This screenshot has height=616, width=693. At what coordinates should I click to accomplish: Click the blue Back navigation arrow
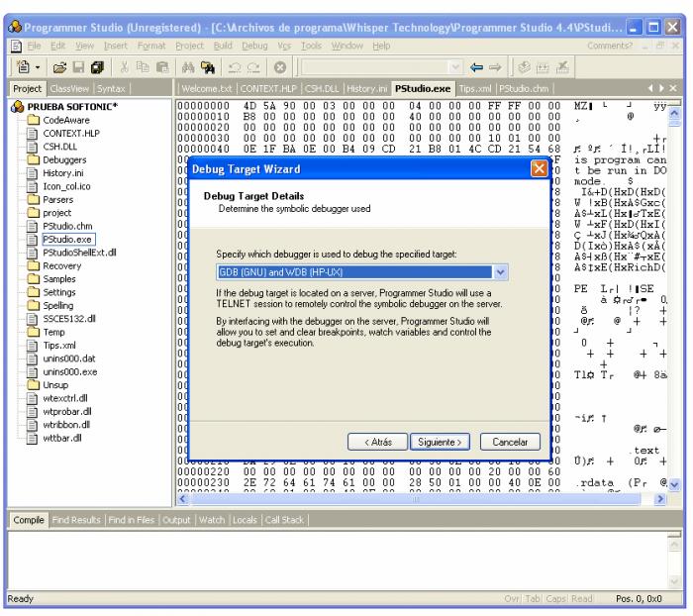(476, 67)
